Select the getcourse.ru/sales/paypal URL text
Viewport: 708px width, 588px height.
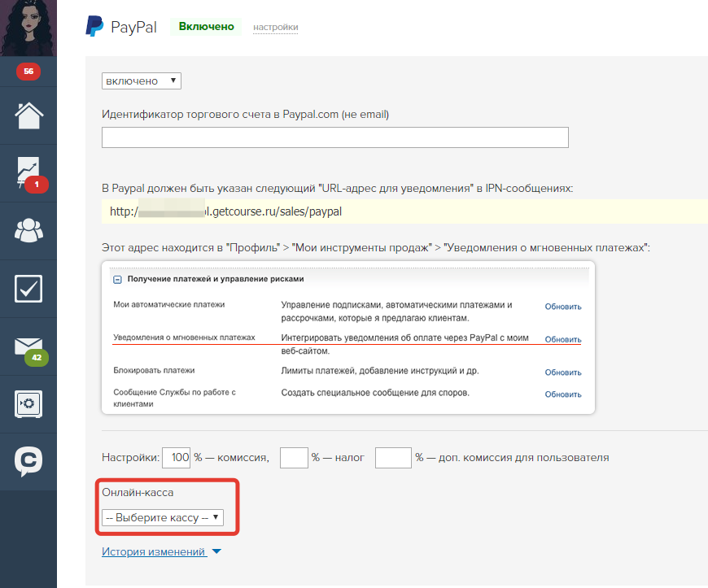pos(225,211)
